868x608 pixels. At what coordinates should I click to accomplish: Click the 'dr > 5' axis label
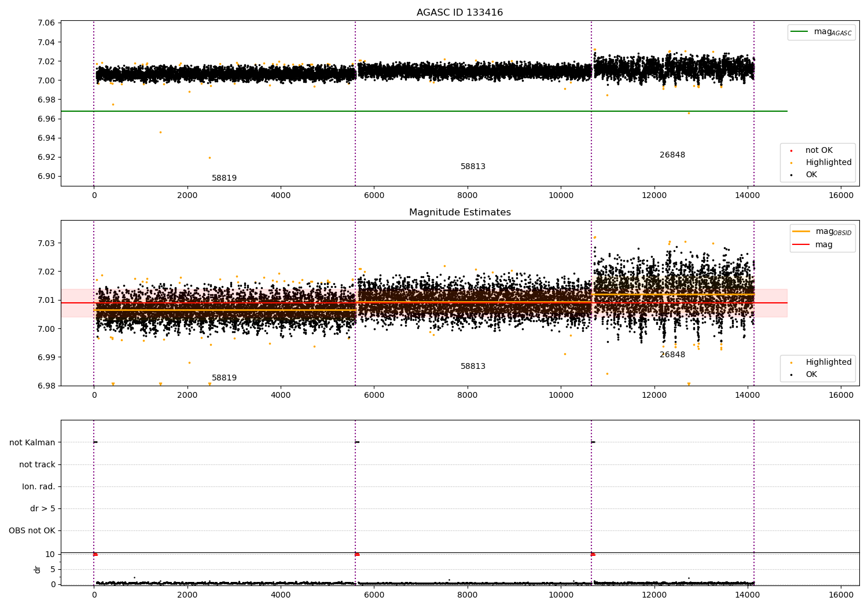(43, 509)
